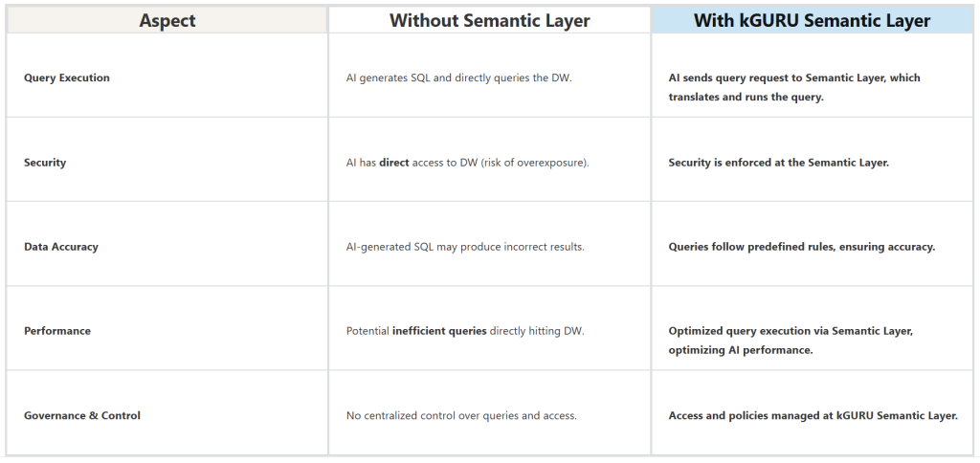Click the bold word 'direct' in Security row
The height and width of the screenshot is (463, 980).
(x=394, y=163)
